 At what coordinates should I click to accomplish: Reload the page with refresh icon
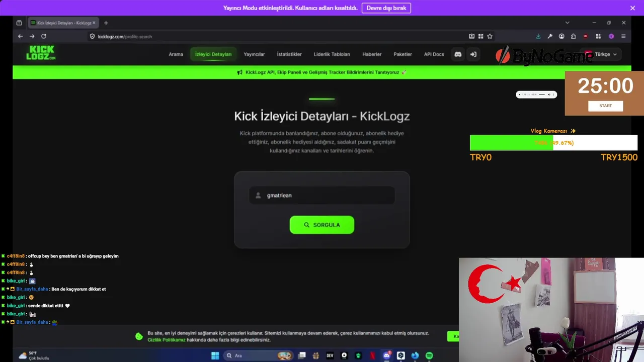tap(44, 36)
